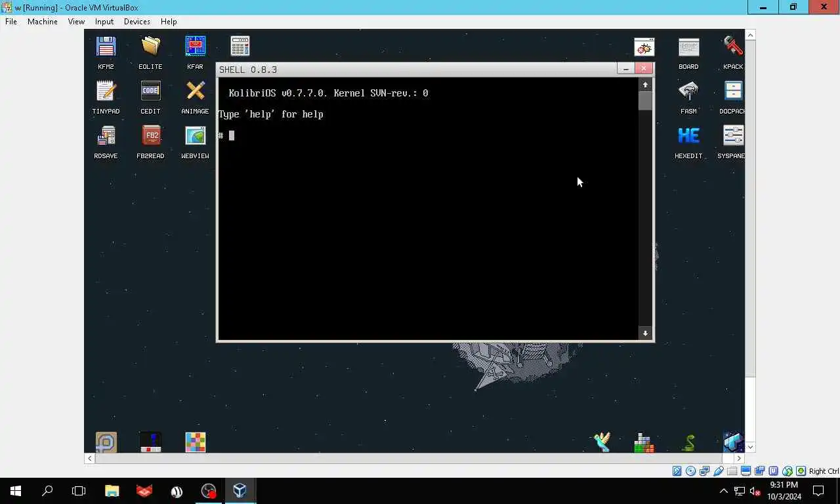Click the muted volume tray icon
The width and height of the screenshot is (840, 504).
click(x=755, y=491)
